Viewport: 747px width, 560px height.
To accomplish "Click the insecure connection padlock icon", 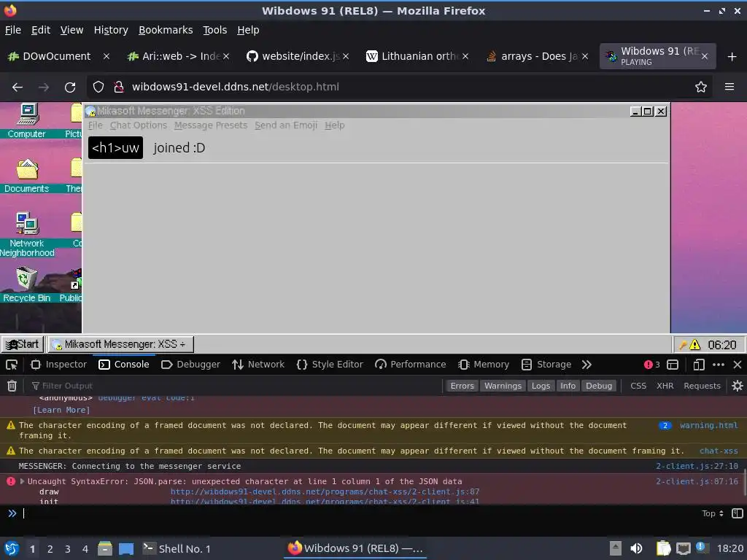I will pos(118,87).
